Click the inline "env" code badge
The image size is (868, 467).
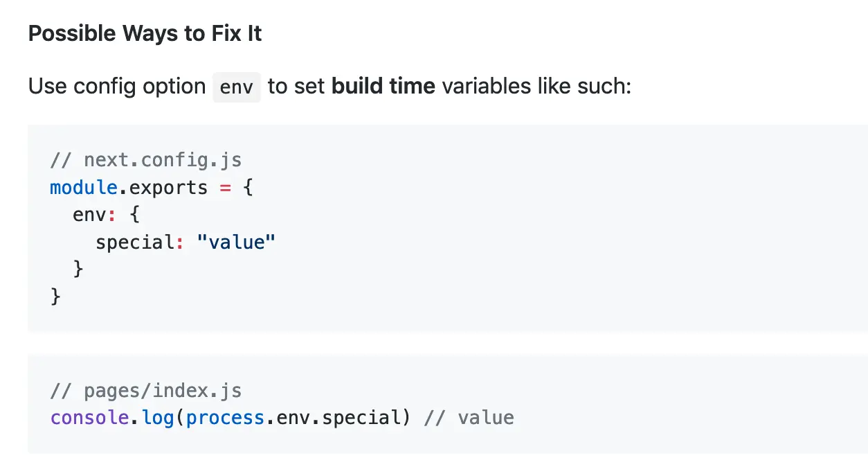pos(236,87)
